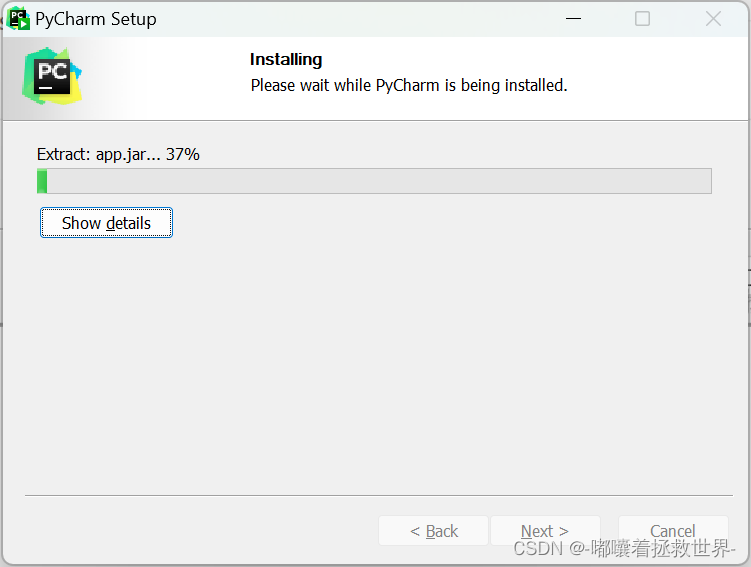Cancel the PyCharm installation
Screen dimensions: 751x567
click(673, 531)
